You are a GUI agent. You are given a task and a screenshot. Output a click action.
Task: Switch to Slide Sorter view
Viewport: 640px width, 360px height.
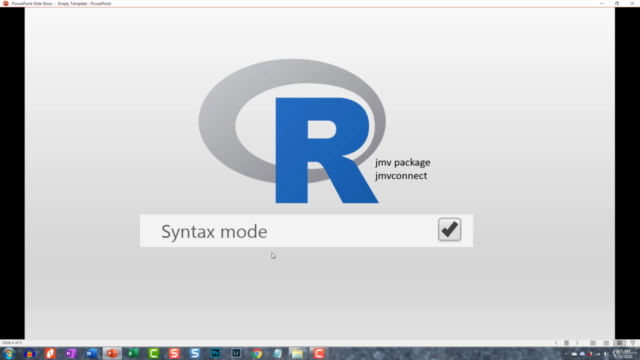pyautogui.click(x=607, y=343)
